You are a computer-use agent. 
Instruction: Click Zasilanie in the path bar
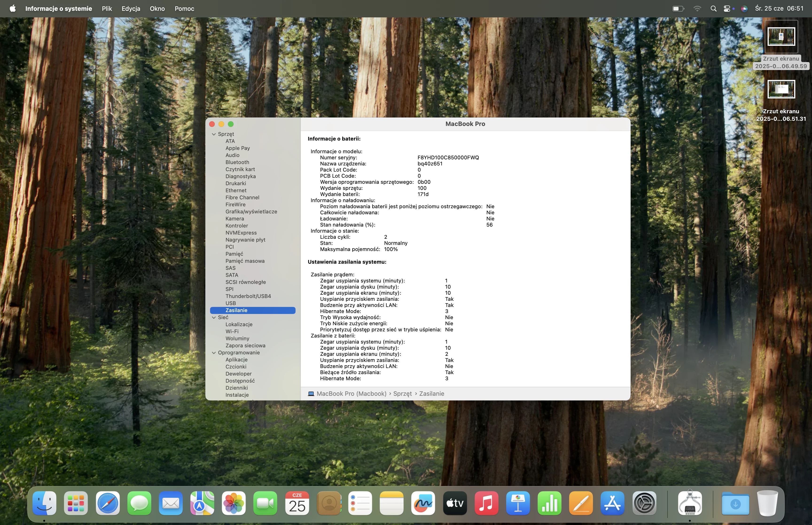tap(432, 394)
